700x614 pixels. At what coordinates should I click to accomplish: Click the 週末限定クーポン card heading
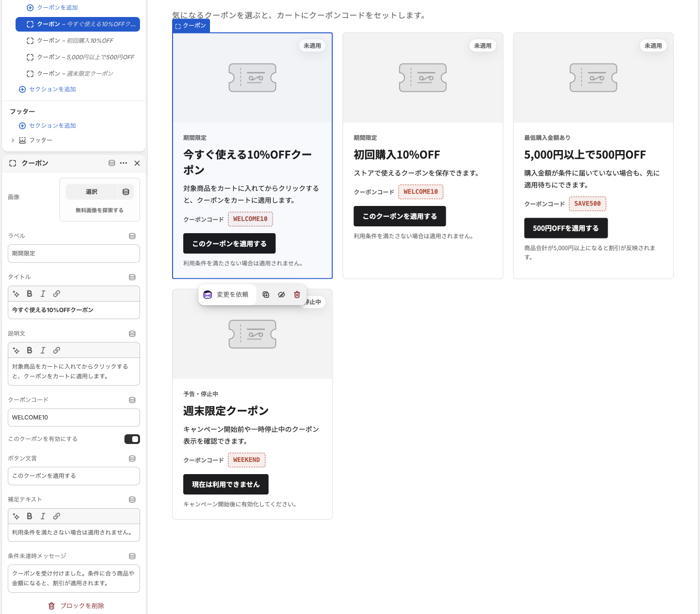(x=226, y=411)
